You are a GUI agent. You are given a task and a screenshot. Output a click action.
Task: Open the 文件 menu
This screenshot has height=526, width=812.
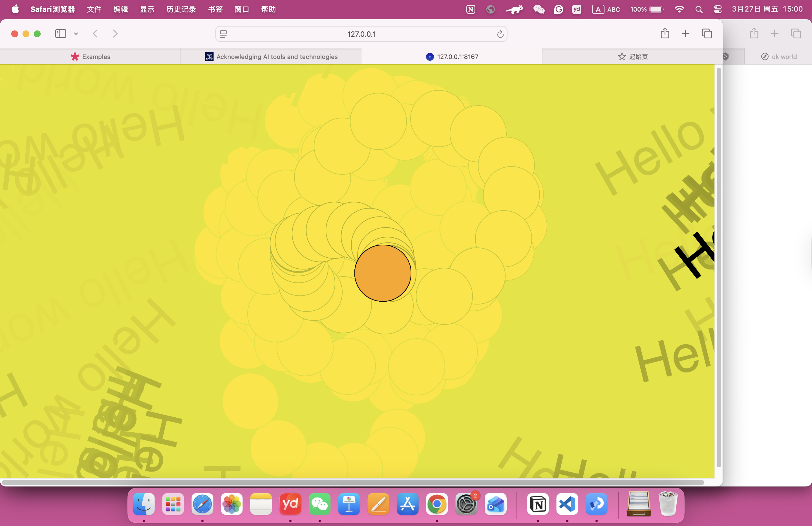coord(94,9)
